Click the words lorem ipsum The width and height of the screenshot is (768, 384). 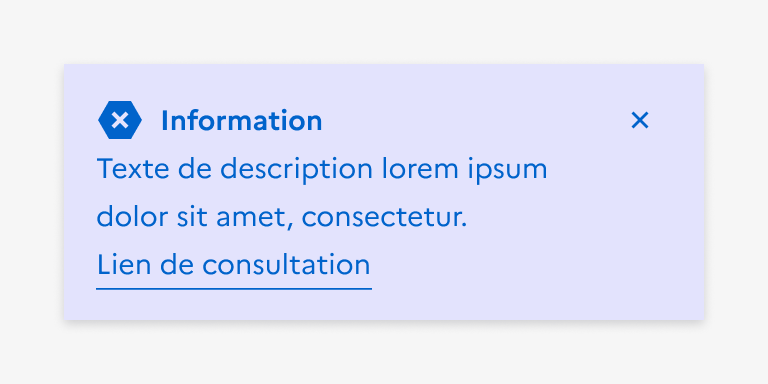pos(464,169)
